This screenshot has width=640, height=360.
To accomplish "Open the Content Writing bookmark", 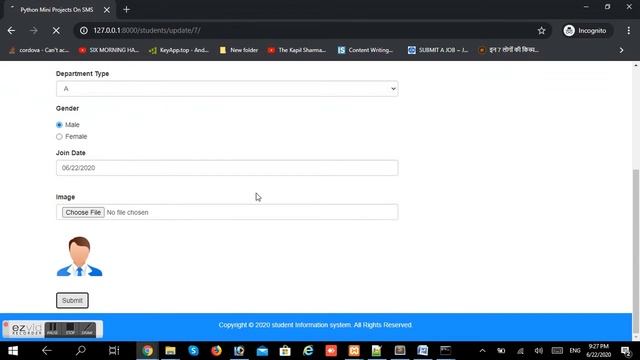I will tap(366, 50).
